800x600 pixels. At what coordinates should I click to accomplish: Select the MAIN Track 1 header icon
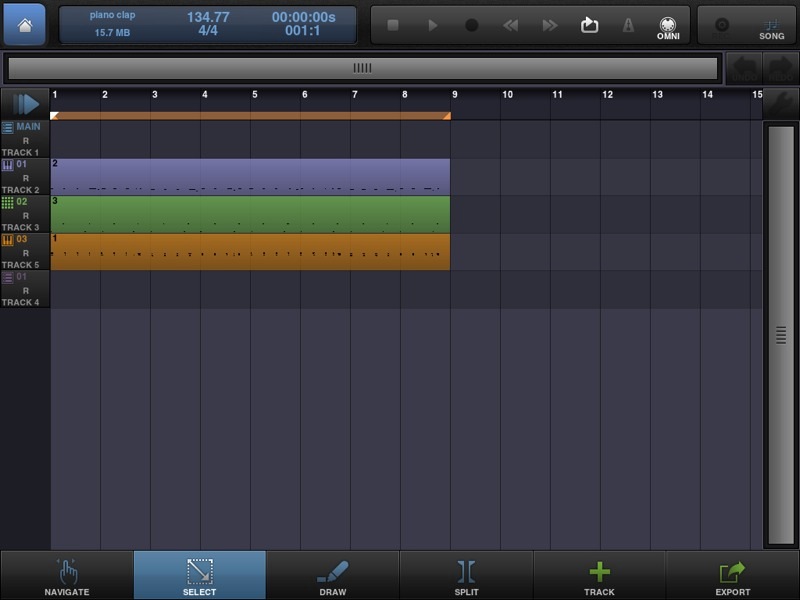tap(7, 127)
